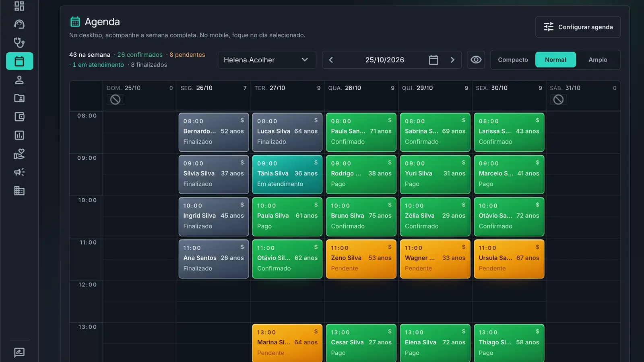Viewport: 644px width, 362px height.
Task: Open Configurar agenda settings
Action: [578, 27]
